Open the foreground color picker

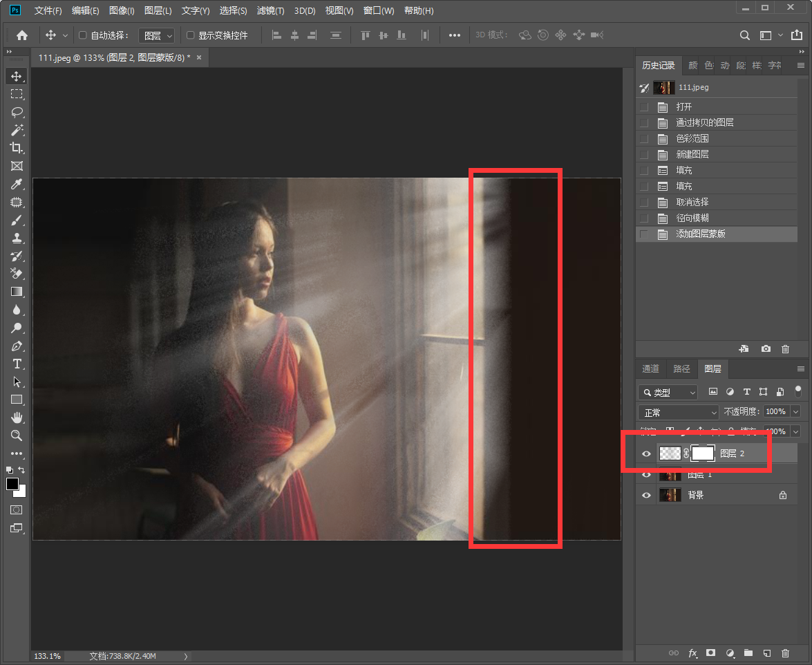[x=12, y=484]
